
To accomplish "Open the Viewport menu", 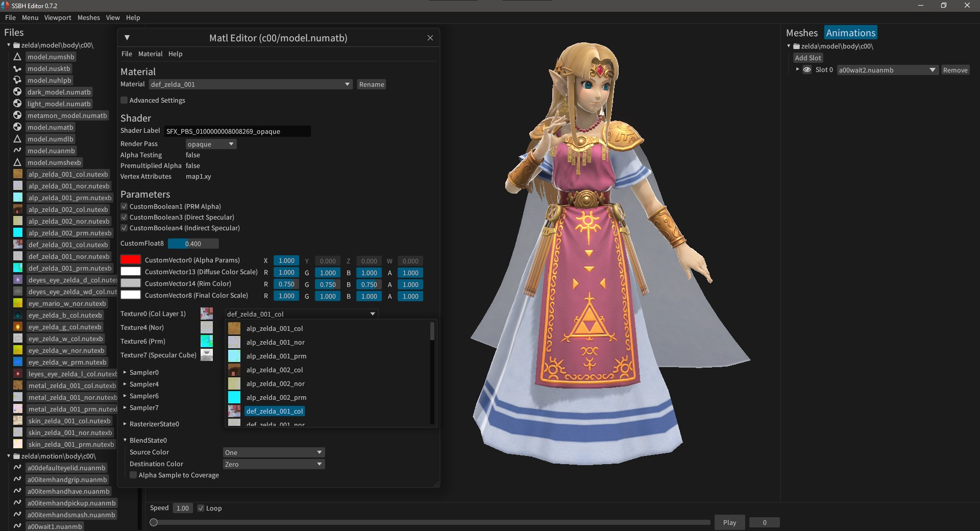I will click(57, 17).
